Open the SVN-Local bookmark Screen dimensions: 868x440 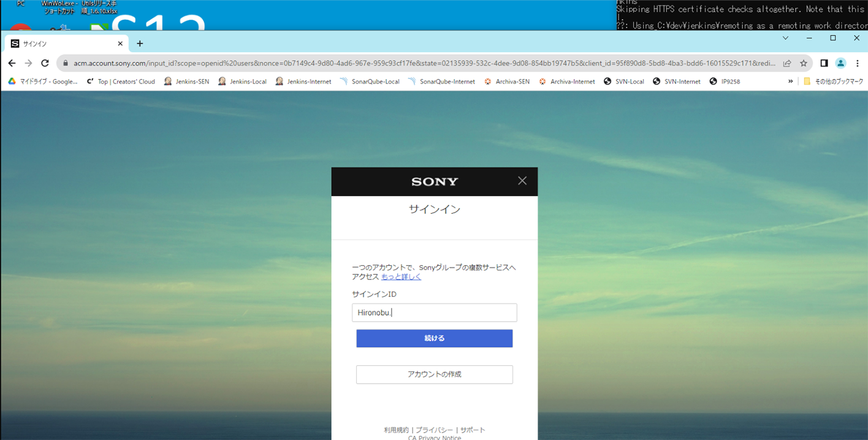[x=624, y=82]
